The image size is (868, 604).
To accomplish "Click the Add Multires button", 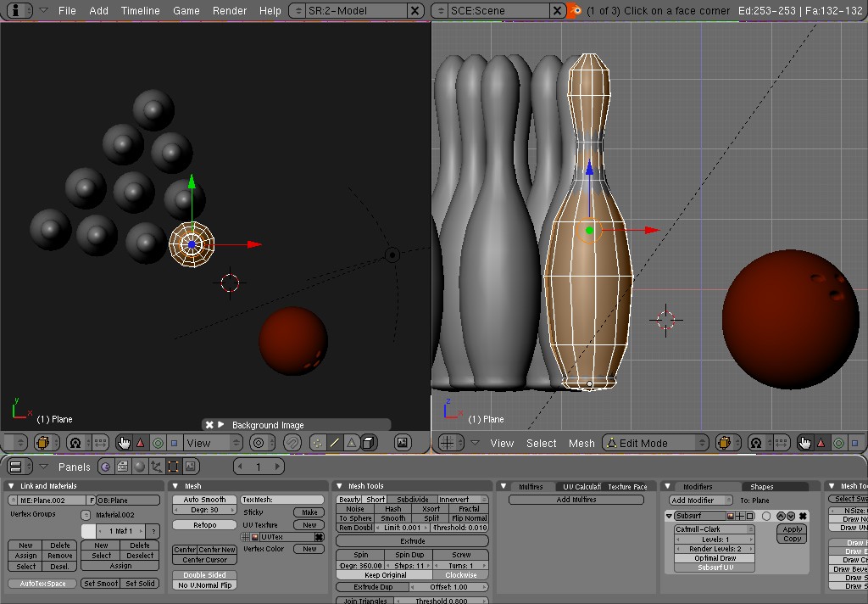I will 576,500.
